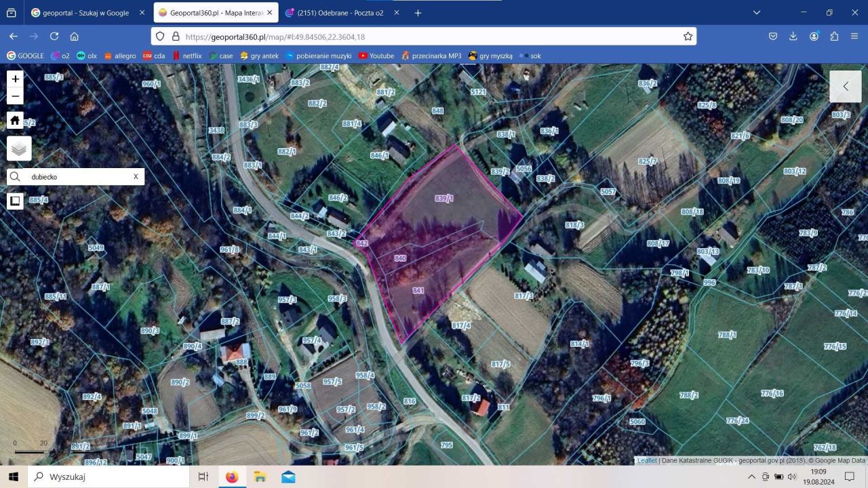Click the map home button
The height and width of the screenshot is (488, 868).
pyautogui.click(x=15, y=121)
